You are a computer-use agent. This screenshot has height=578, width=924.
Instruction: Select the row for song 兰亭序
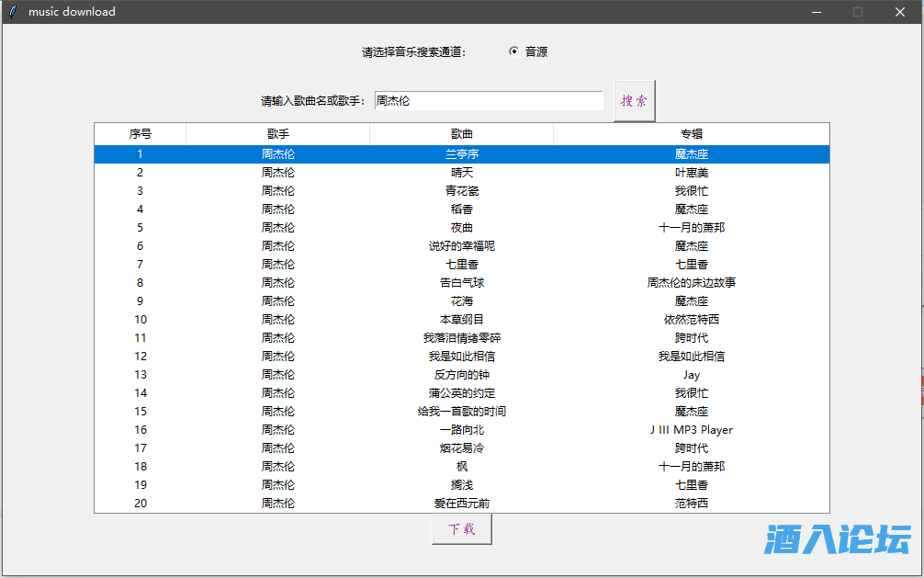pos(461,154)
